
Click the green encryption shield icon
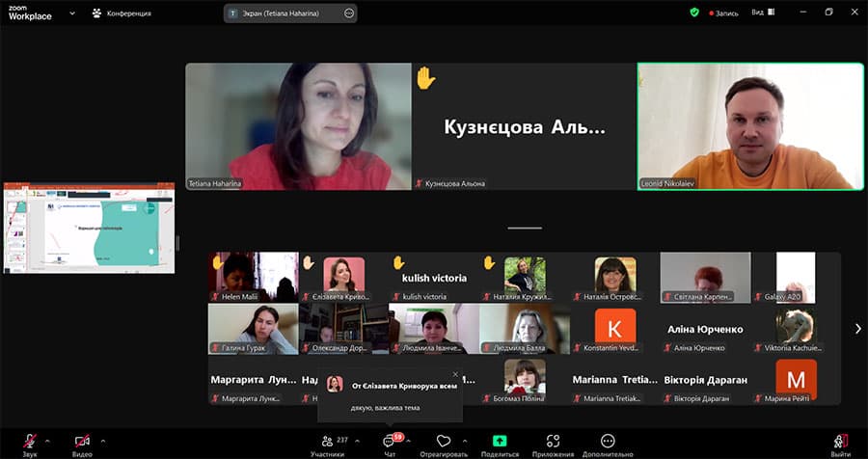pyautogui.click(x=694, y=13)
